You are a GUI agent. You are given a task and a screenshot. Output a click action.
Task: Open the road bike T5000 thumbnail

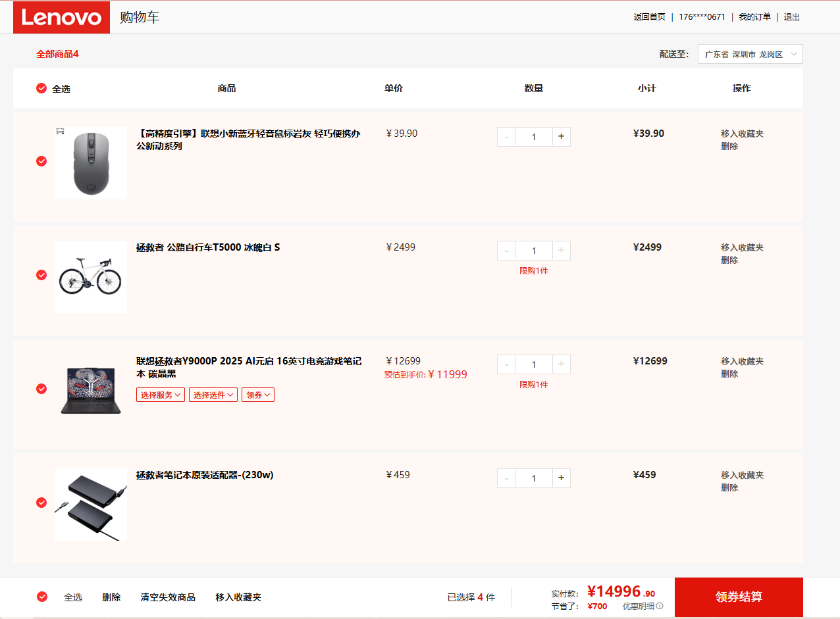coord(91,277)
